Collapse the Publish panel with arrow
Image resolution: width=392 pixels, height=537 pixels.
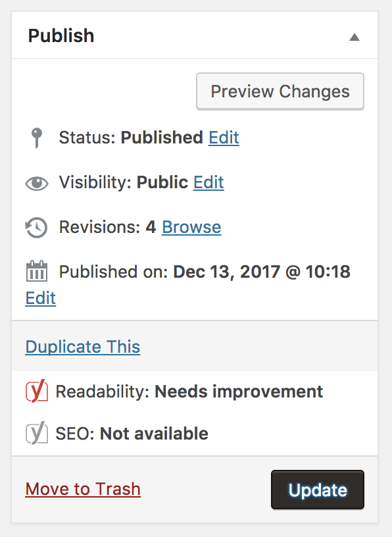coord(355,37)
